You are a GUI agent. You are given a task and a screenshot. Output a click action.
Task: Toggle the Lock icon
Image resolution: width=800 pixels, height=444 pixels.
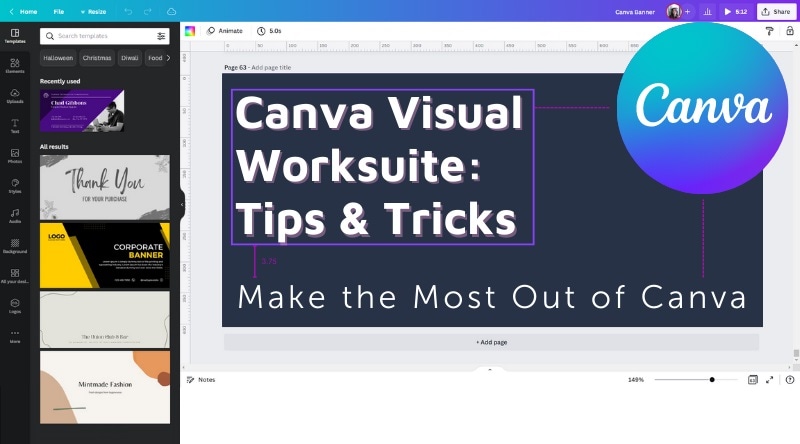click(790, 31)
